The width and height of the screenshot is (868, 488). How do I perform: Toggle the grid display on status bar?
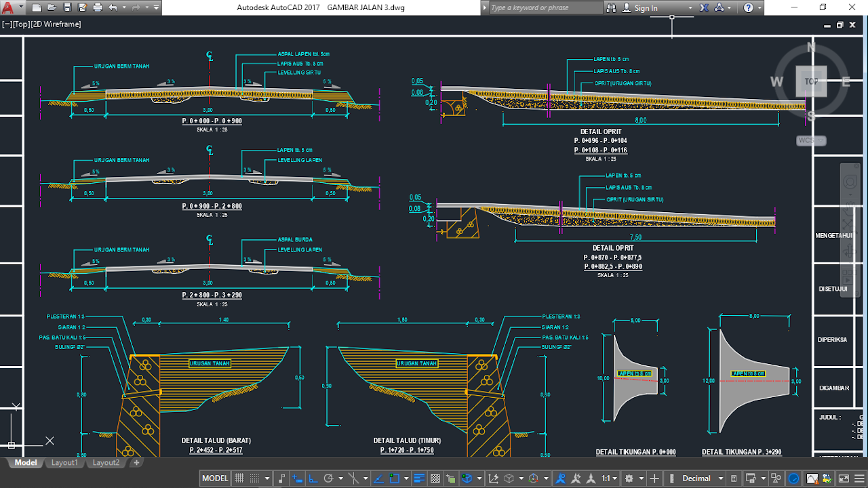pos(239,478)
